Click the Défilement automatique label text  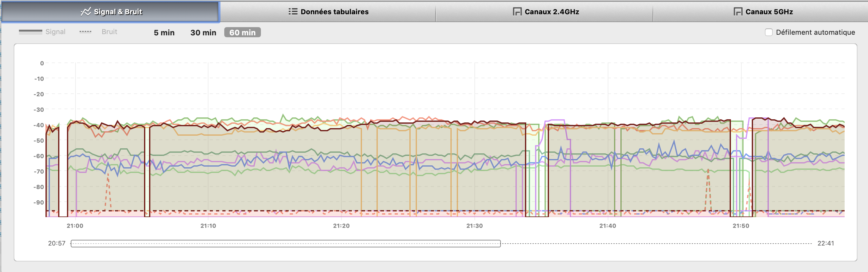(x=815, y=32)
